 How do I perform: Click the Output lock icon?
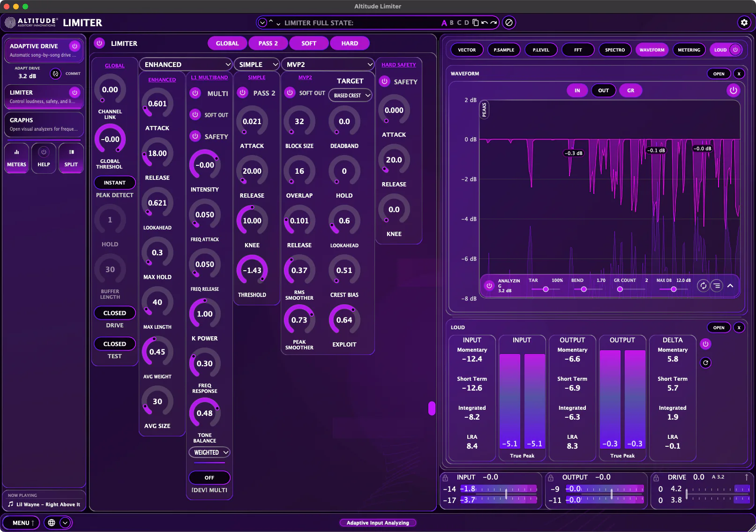click(551, 478)
